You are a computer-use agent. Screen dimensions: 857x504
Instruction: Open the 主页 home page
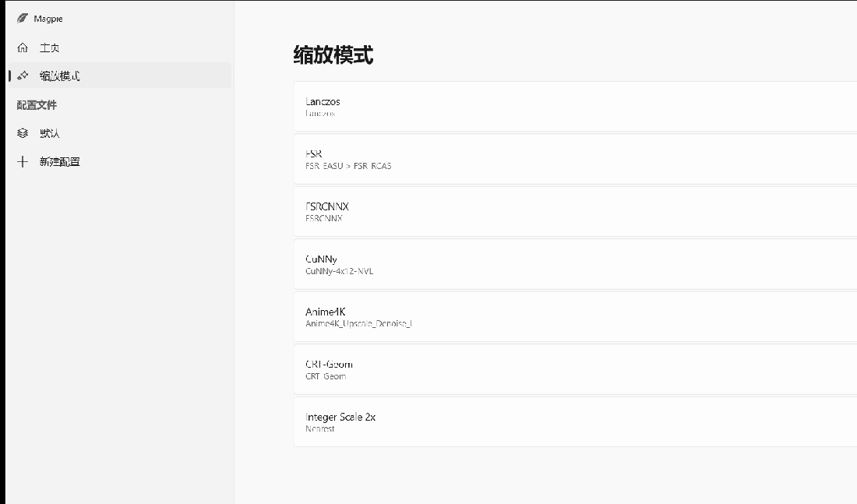[120, 48]
